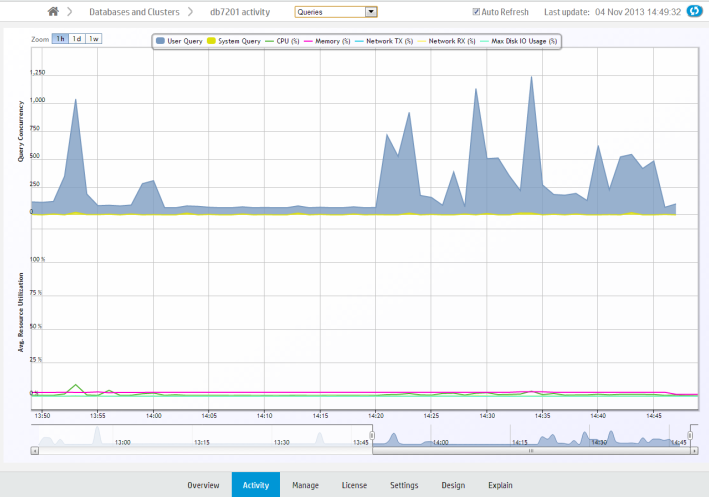
Task: Uncheck the Auto Refresh checkbox
Action: [477, 12]
